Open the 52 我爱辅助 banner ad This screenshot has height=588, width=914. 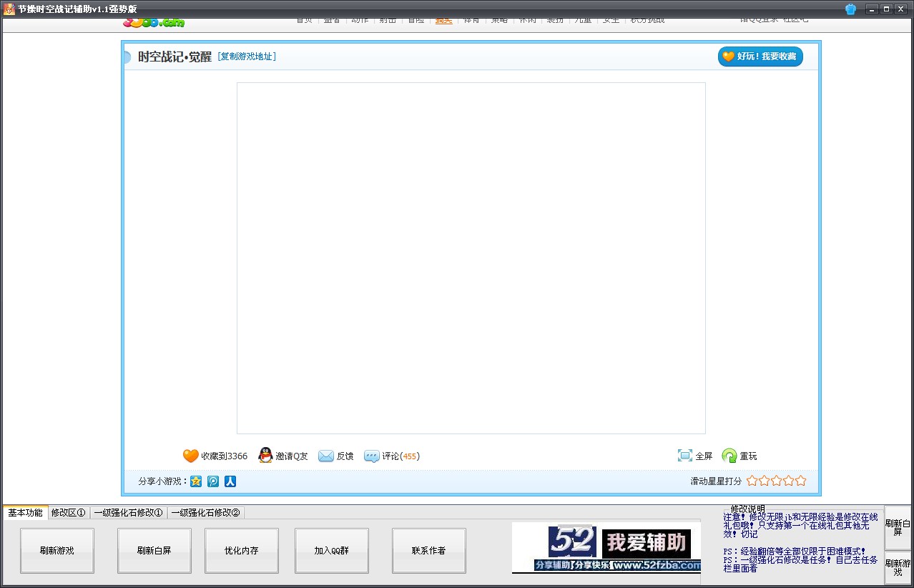[606, 548]
